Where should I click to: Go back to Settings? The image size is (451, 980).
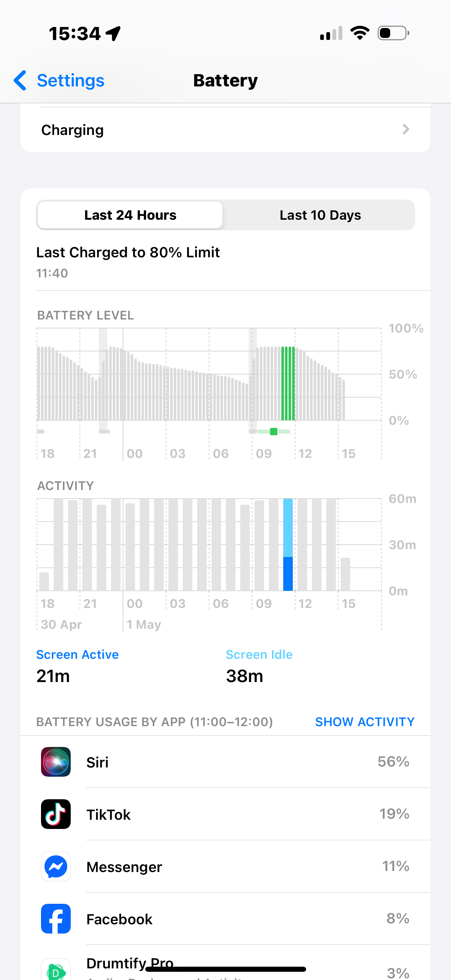(70, 80)
